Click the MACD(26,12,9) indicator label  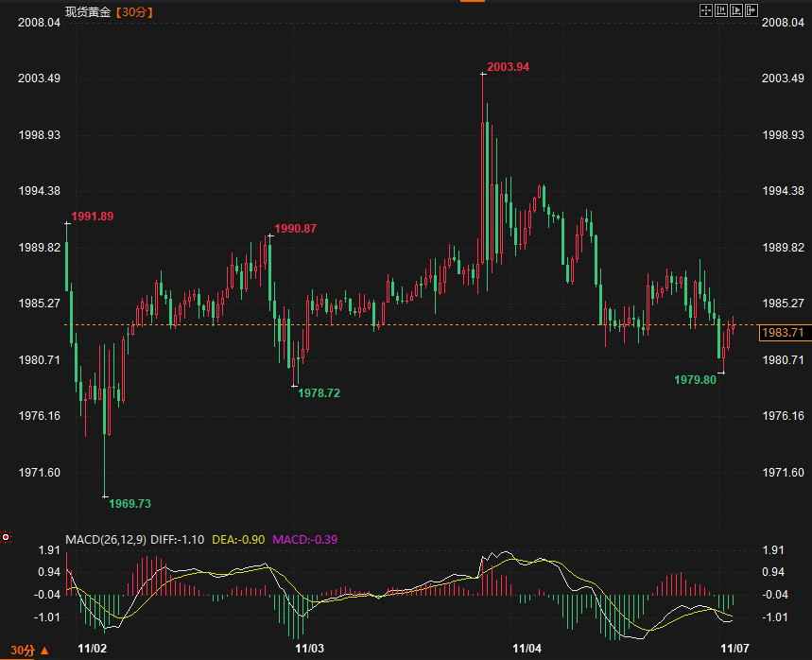[105, 540]
